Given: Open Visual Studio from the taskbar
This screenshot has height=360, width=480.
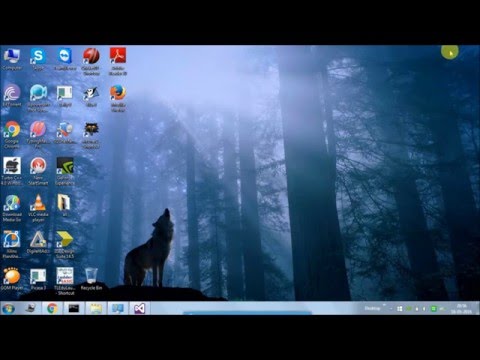Looking at the screenshot, I should (x=140, y=308).
